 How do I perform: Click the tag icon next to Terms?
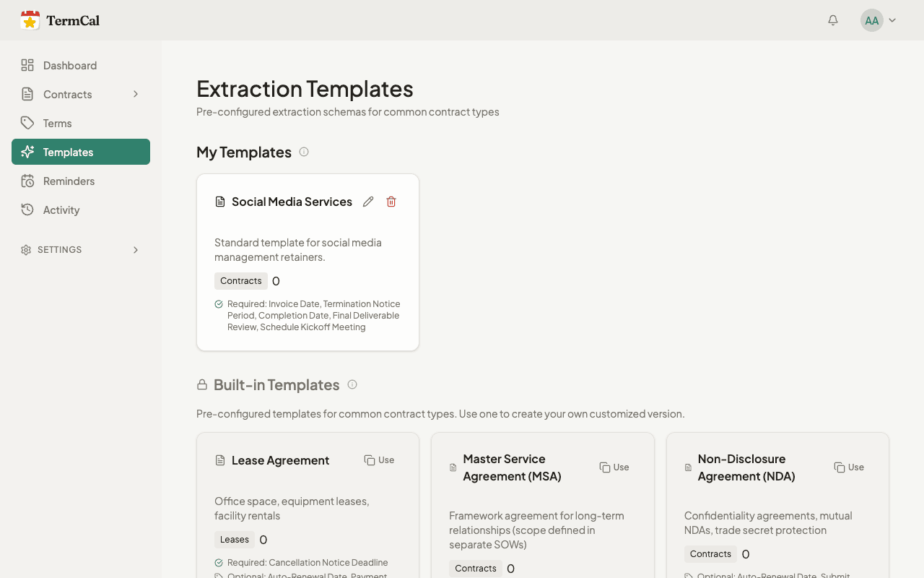(27, 123)
